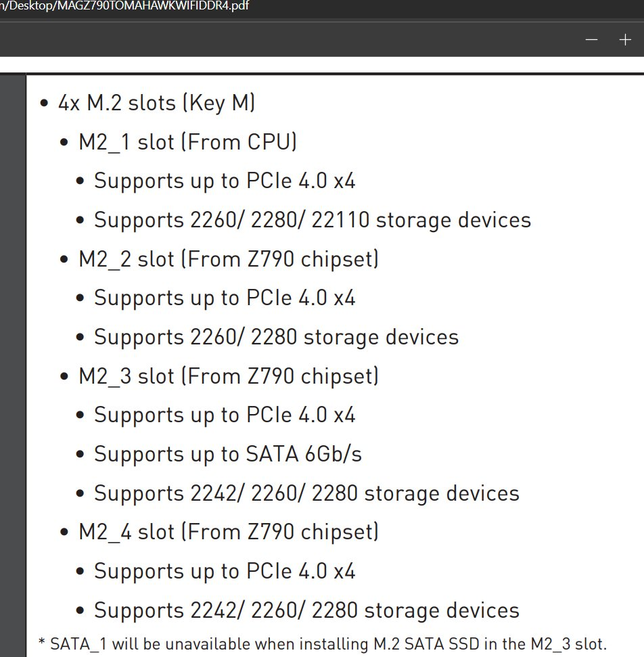The width and height of the screenshot is (644, 657).
Task: Click the SATA_1 unavailable footnote text
Action: (x=323, y=644)
